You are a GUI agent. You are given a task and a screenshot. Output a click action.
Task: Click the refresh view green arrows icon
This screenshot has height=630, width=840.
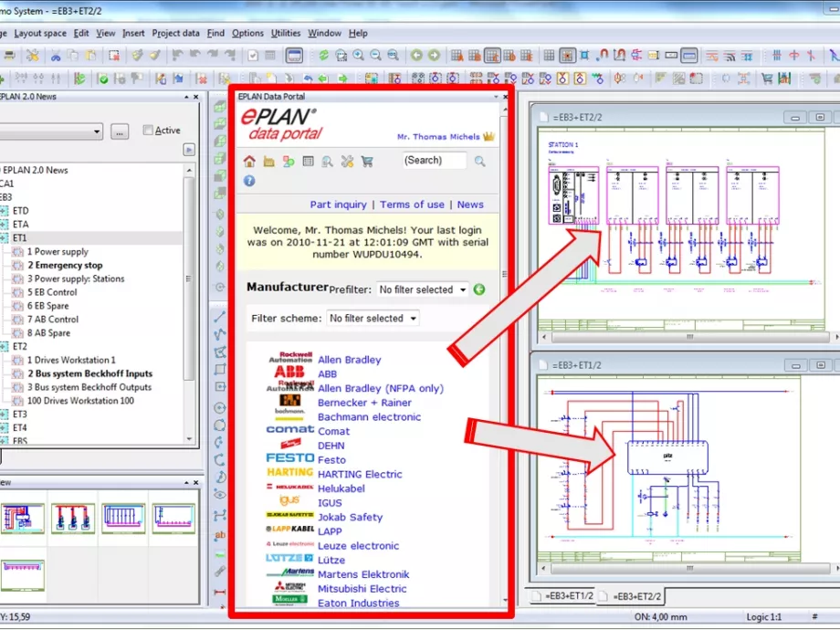point(323,55)
